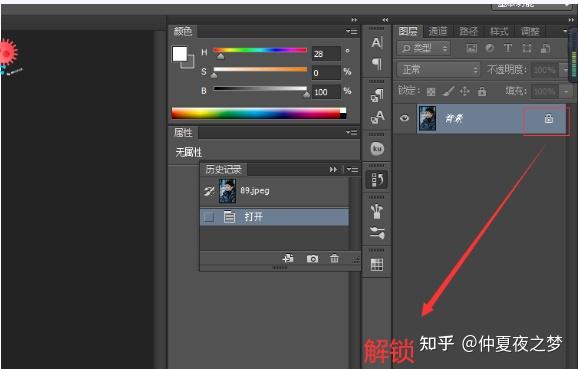Select the 背景 layer thumbnail
The height and width of the screenshot is (369, 578).
[428, 118]
